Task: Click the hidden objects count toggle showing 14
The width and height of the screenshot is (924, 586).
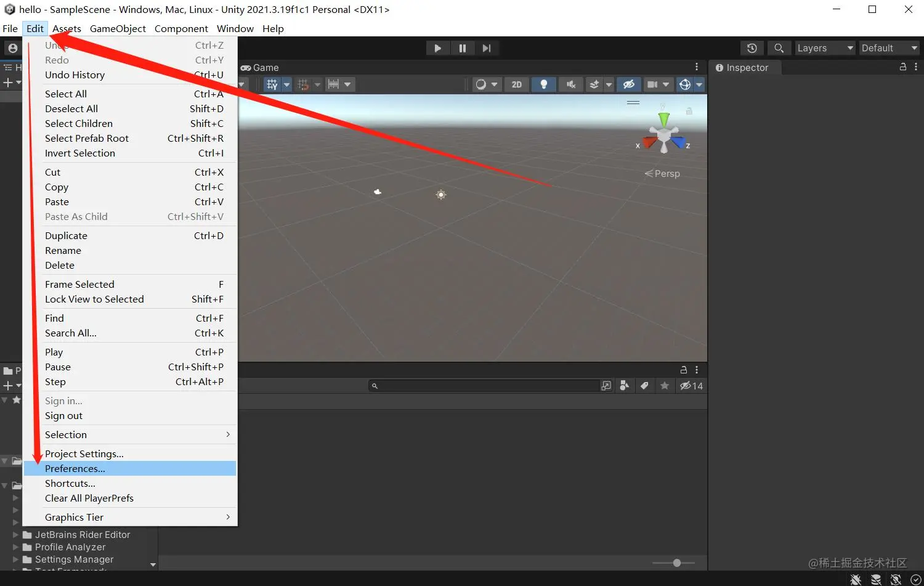Action: pos(692,386)
